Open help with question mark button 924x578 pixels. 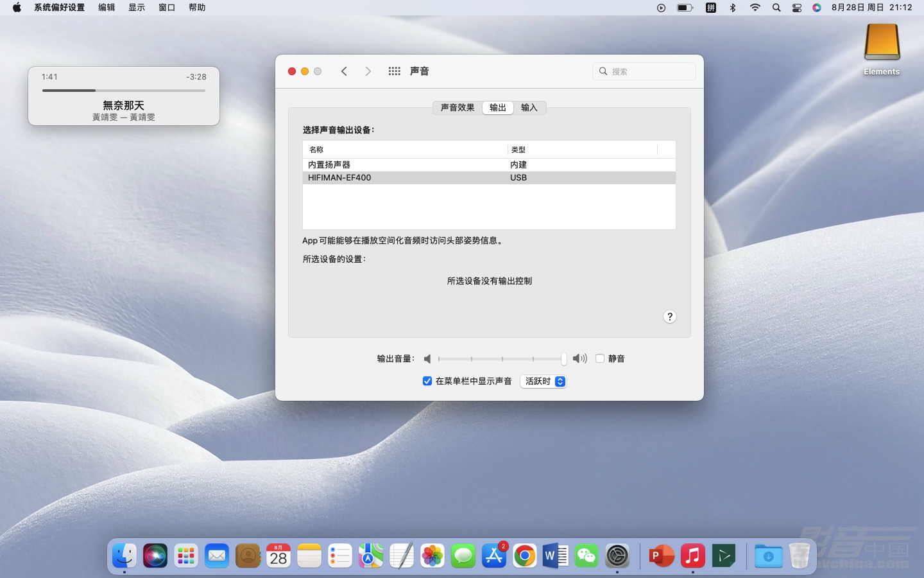point(670,317)
